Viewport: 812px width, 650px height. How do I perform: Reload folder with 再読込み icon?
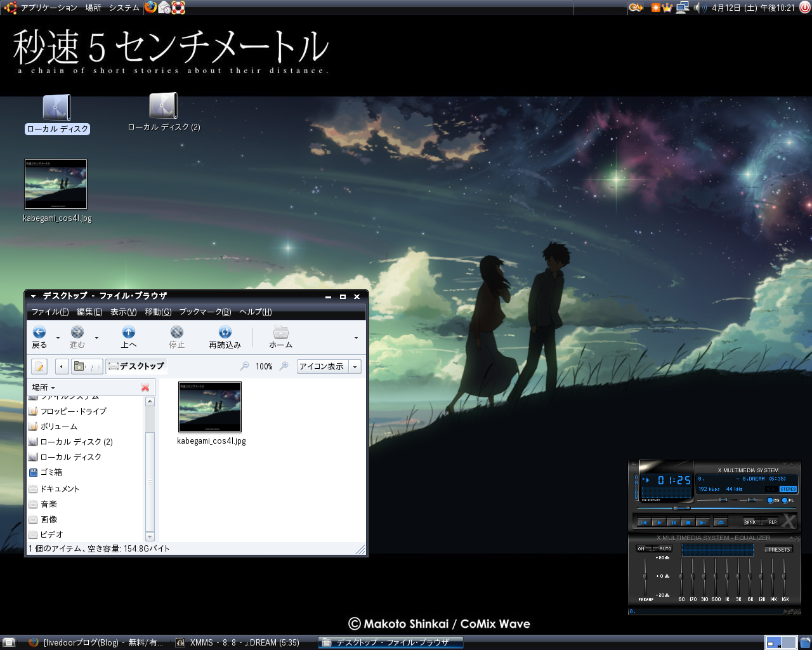click(x=225, y=332)
